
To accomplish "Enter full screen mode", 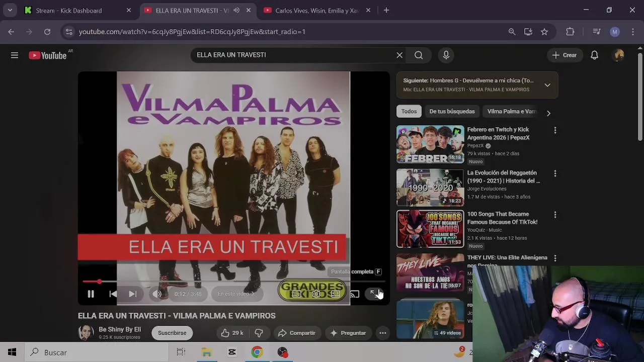I will pos(374,294).
